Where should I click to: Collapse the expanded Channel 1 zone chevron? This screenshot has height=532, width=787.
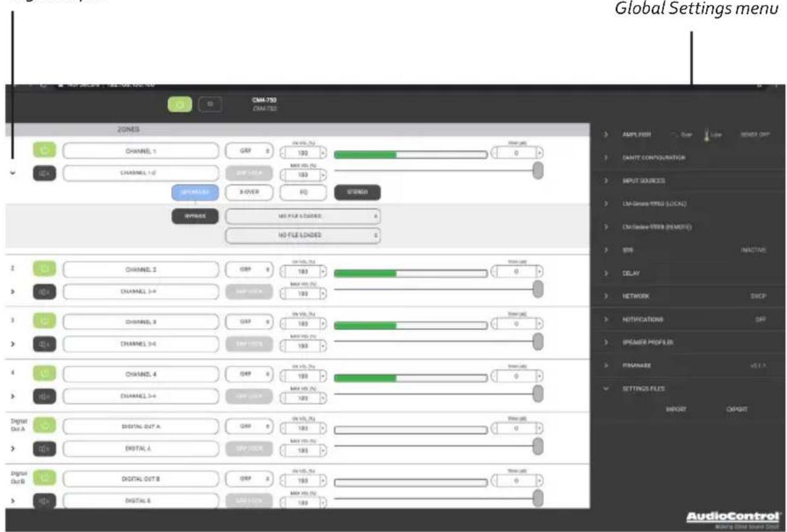(x=13, y=173)
